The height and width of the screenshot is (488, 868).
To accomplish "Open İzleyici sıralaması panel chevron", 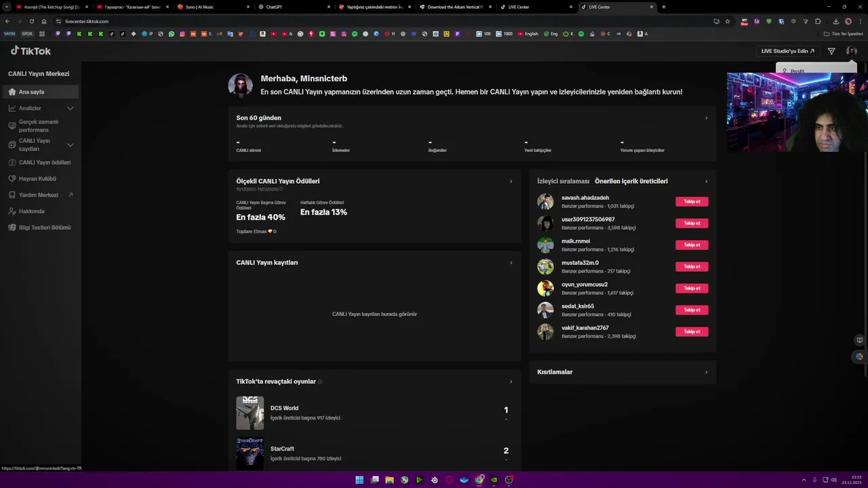I will tap(706, 181).
